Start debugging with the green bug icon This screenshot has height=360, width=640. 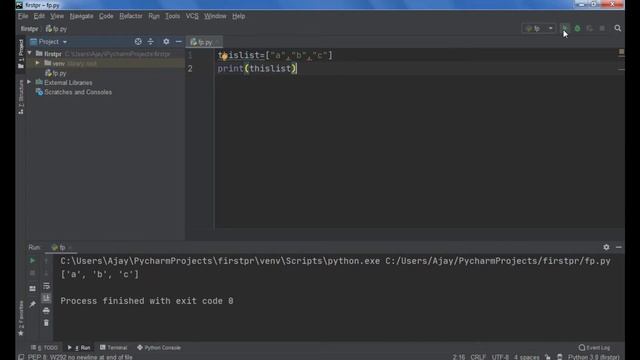pyautogui.click(x=577, y=28)
